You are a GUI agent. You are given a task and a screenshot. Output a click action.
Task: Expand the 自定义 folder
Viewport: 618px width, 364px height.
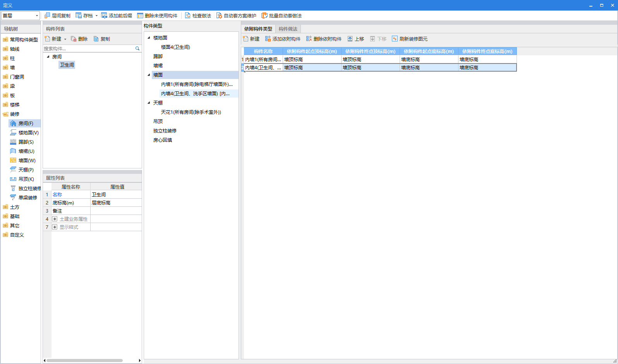pos(5,235)
